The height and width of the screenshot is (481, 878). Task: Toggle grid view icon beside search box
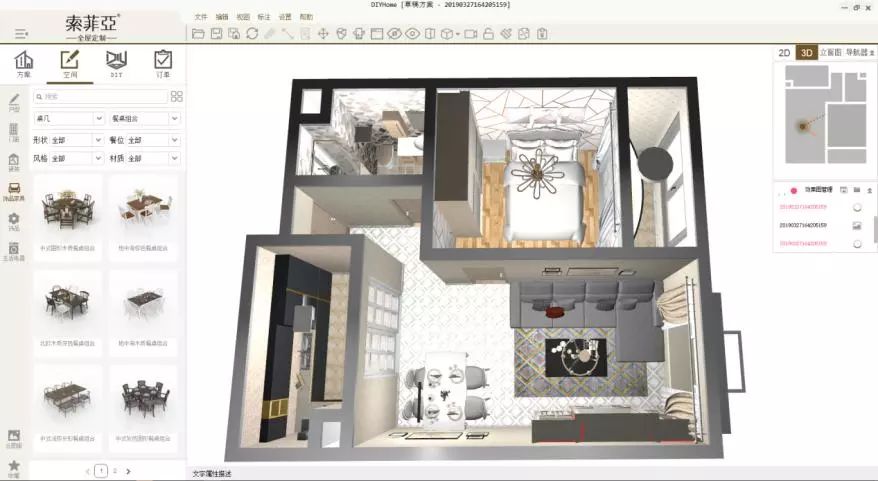point(176,96)
